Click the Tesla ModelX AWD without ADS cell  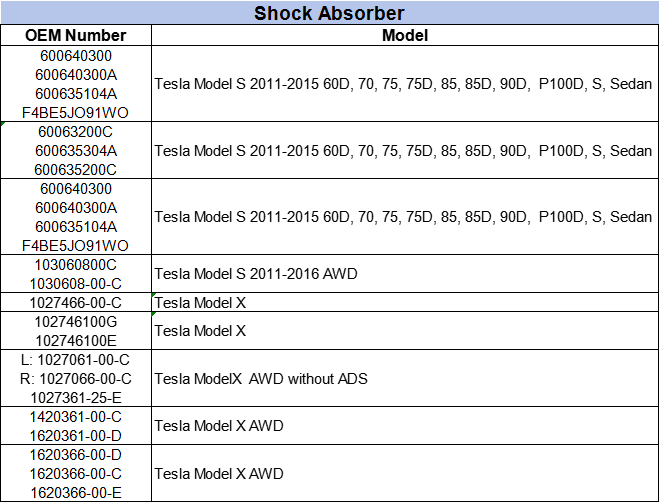pos(275,378)
